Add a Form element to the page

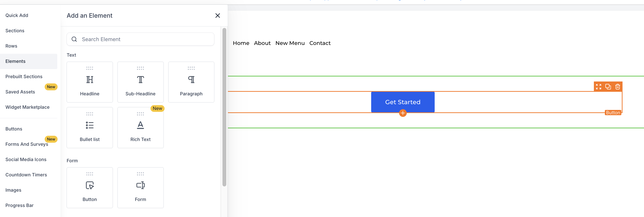[141, 187]
